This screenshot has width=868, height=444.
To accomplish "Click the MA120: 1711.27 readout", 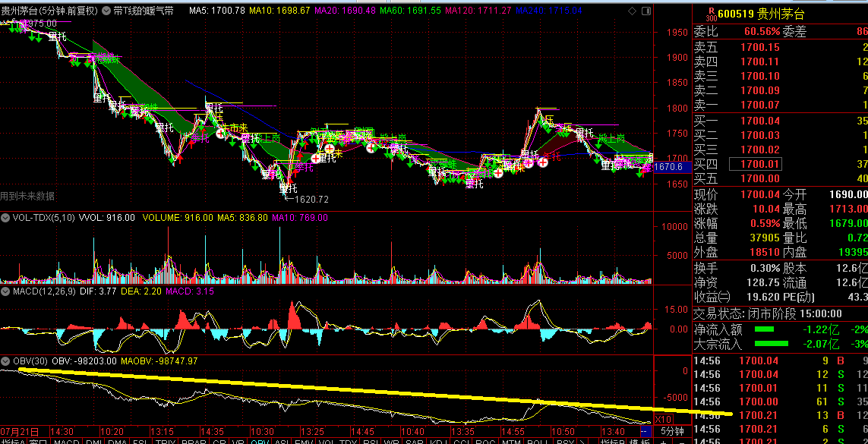I will [478, 11].
